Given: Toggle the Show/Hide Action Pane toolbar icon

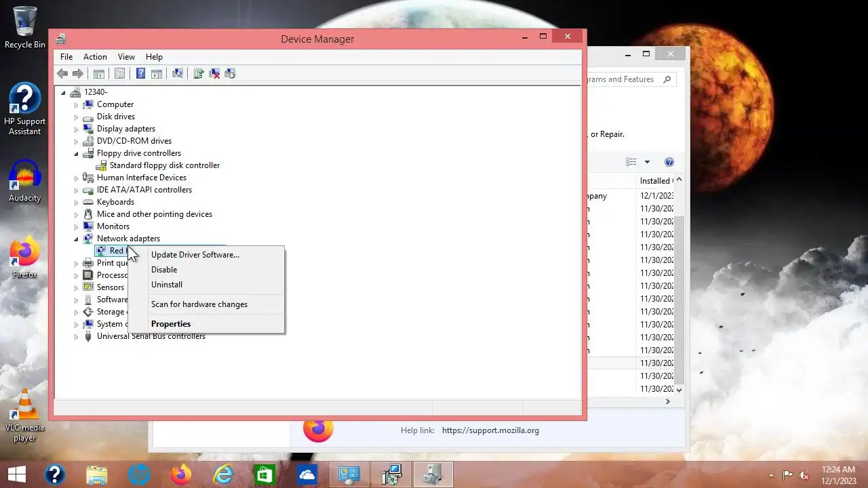Looking at the screenshot, I should click(x=156, y=73).
